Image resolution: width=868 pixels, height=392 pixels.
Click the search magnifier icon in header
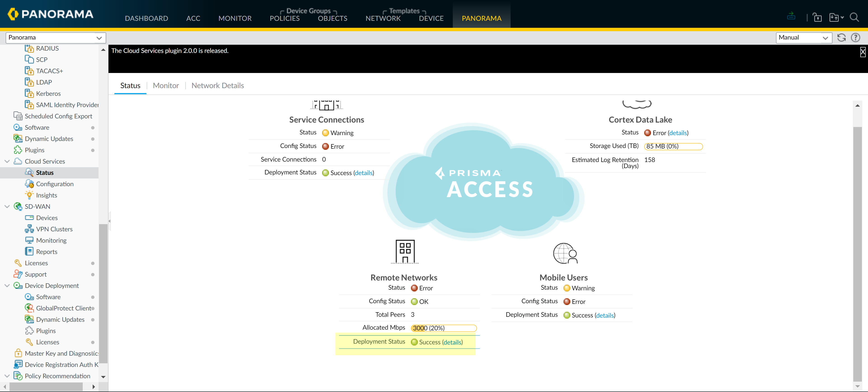(854, 18)
